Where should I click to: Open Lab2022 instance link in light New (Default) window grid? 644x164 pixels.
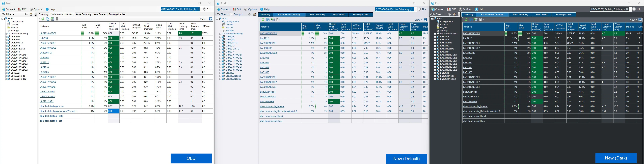(x=264, y=38)
